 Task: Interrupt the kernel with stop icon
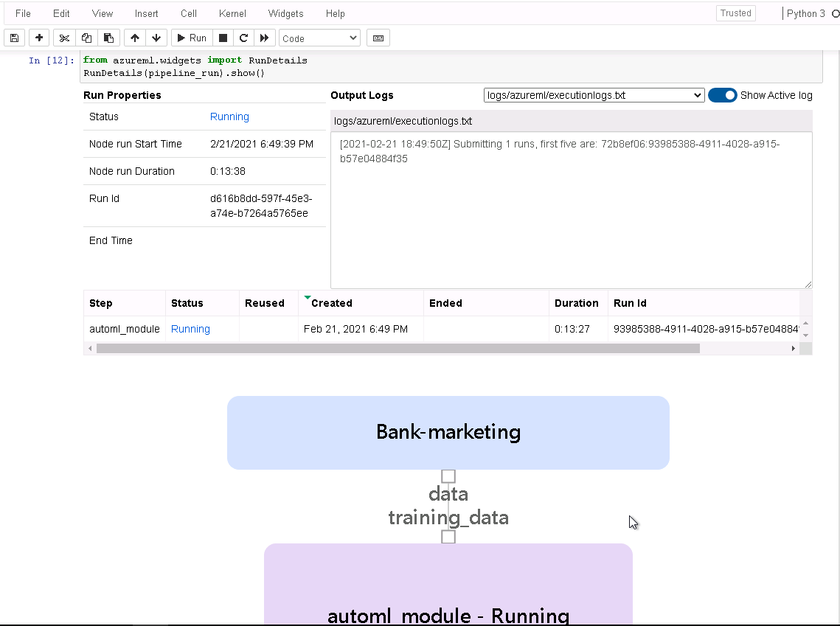[223, 38]
